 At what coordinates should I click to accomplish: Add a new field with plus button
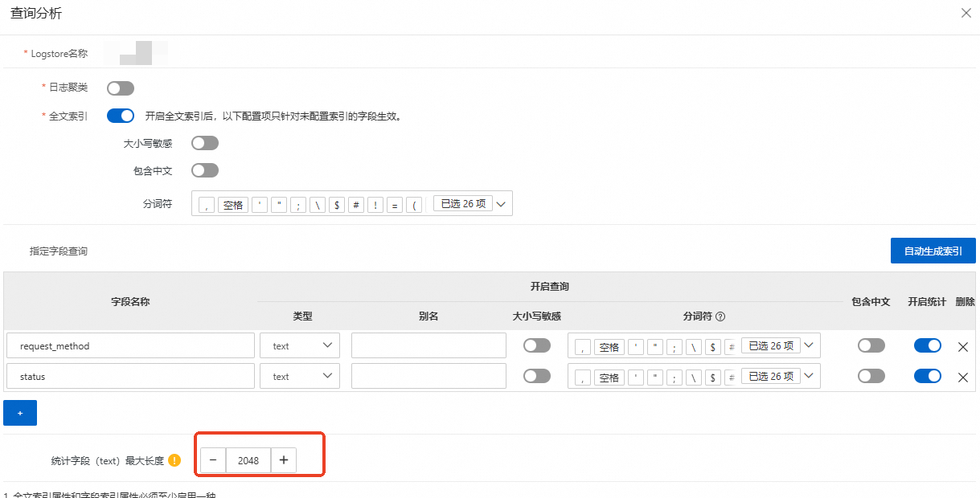pyautogui.click(x=20, y=413)
